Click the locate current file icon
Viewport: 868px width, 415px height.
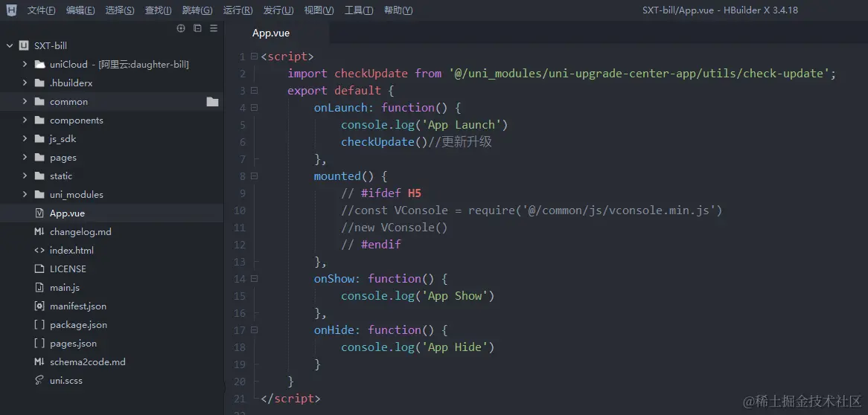pos(180,28)
